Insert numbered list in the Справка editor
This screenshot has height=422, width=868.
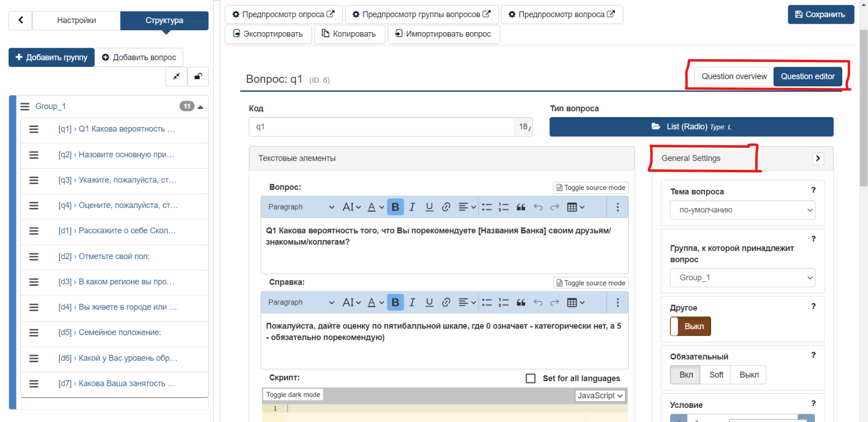(504, 302)
